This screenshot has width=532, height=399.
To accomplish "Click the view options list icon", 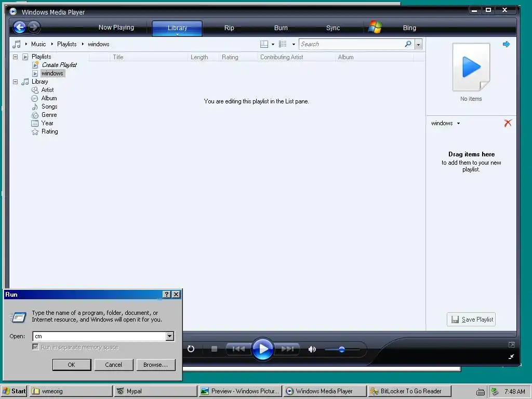I will (283, 44).
